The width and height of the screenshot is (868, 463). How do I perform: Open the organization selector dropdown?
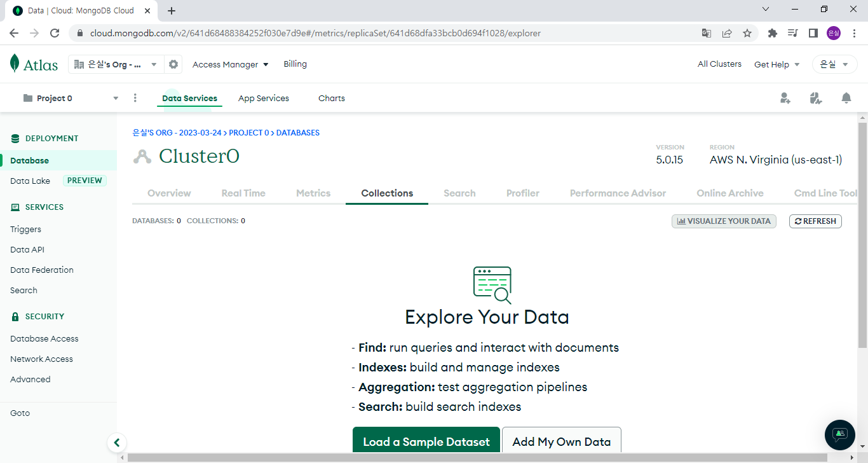(x=116, y=64)
